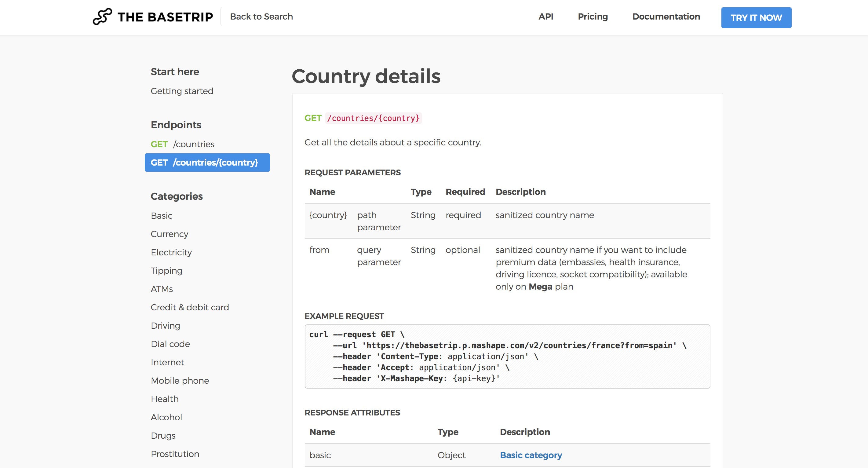868x468 pixels.
Task: Open Documentation in the top navigation
Action: click(666, 16)
